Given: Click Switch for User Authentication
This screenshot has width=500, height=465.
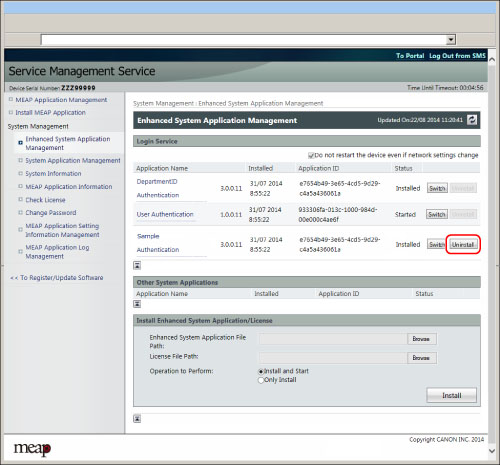Looking at the screenshot, I should point(437,214).
